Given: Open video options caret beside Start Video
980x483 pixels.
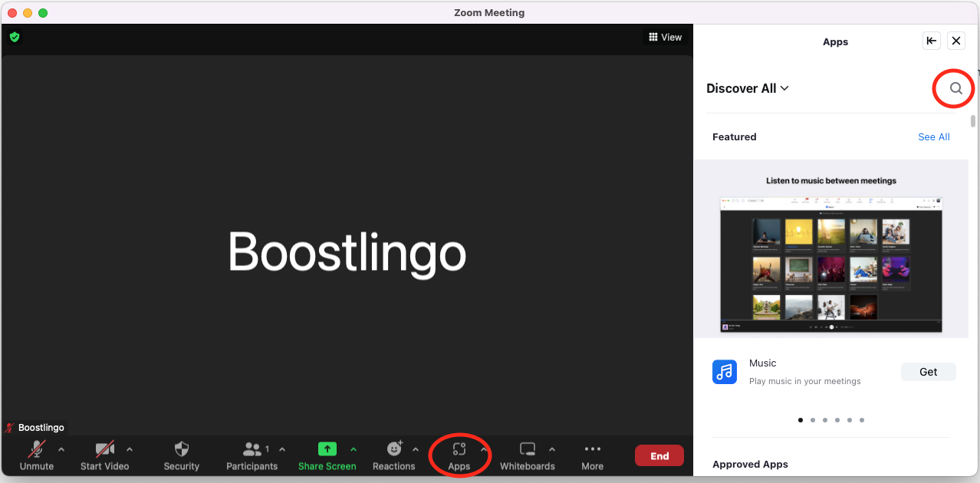Looking at the screenshot, I should click(130, 449).
